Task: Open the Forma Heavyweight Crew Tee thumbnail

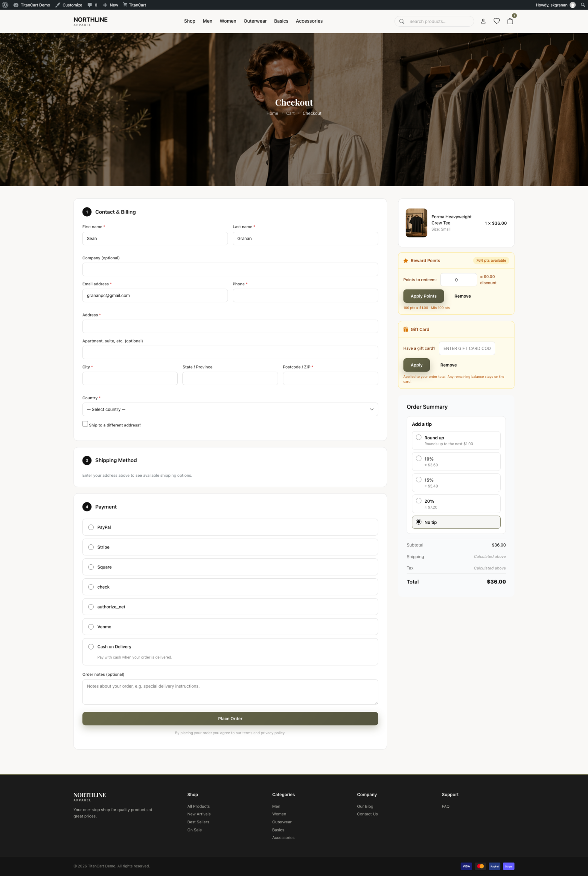Action: pos(416,223)
